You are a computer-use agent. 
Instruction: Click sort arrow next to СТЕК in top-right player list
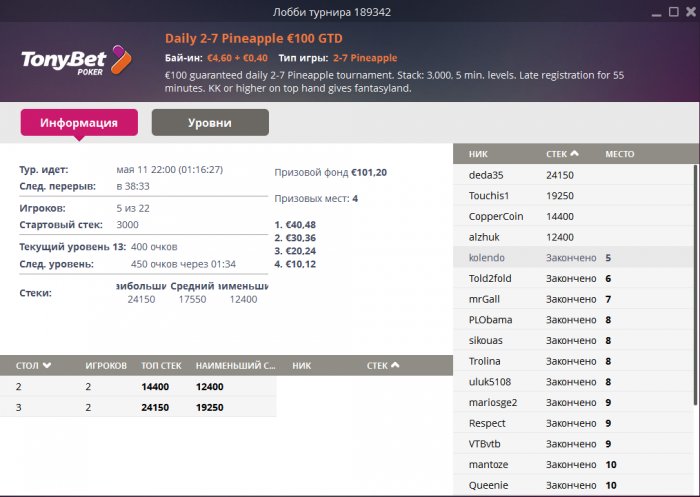[574, 154]
